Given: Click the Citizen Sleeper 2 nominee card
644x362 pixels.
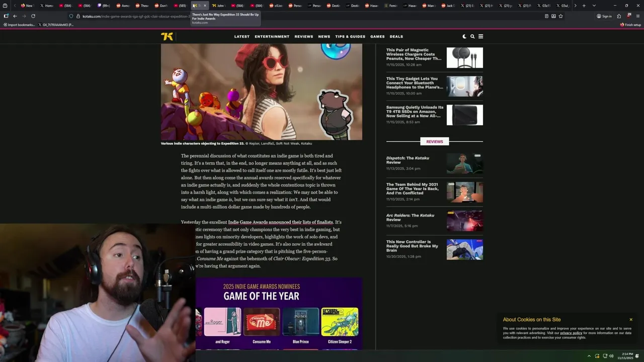Looking at the screenshot, I should [340, 326].
